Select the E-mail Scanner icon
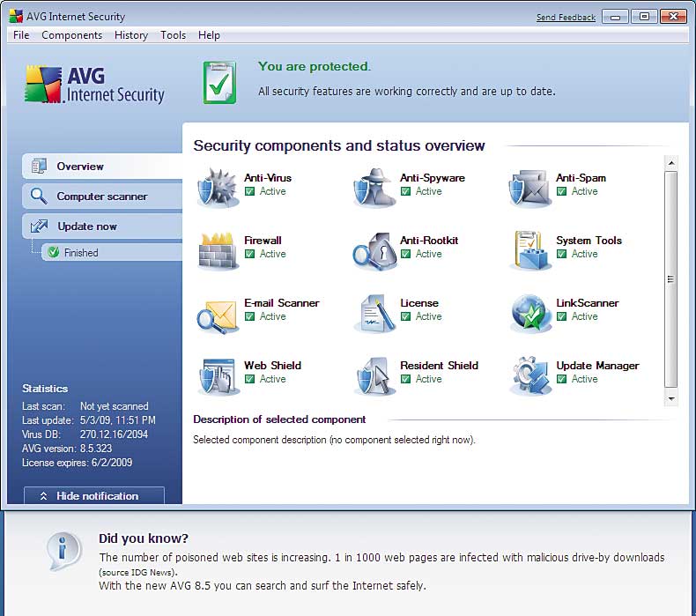 pos(218,314)
